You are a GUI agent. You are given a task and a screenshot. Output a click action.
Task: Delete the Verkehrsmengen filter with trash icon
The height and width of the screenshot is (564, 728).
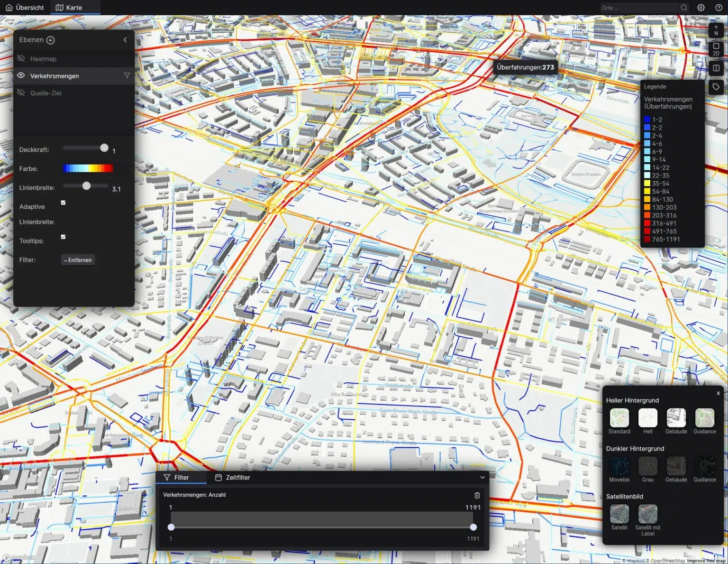[477, 495]
